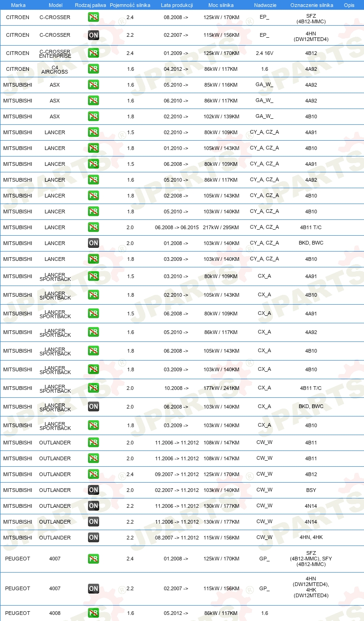This screenshot has height=621, width=364.
Task: Select the 'C4 AIRCROSS' model cell
Action: point(55,69)
